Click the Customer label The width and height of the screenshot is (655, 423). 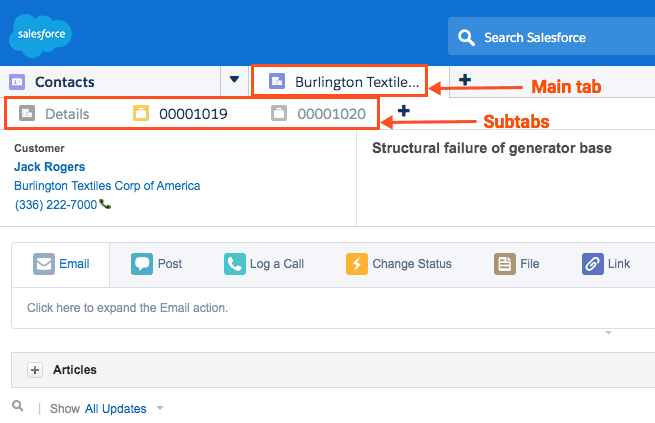39,148
